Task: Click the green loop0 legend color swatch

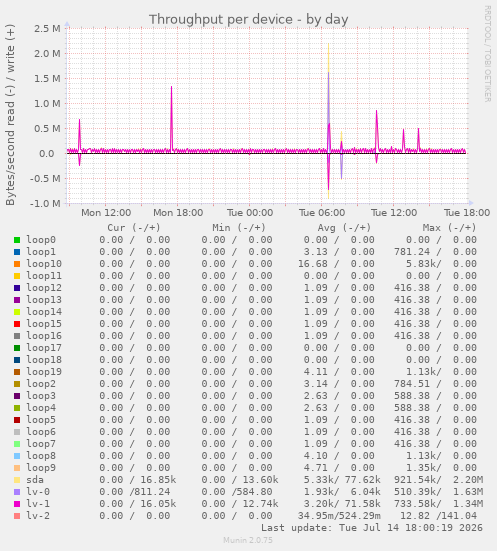Action: coord(17,240)
